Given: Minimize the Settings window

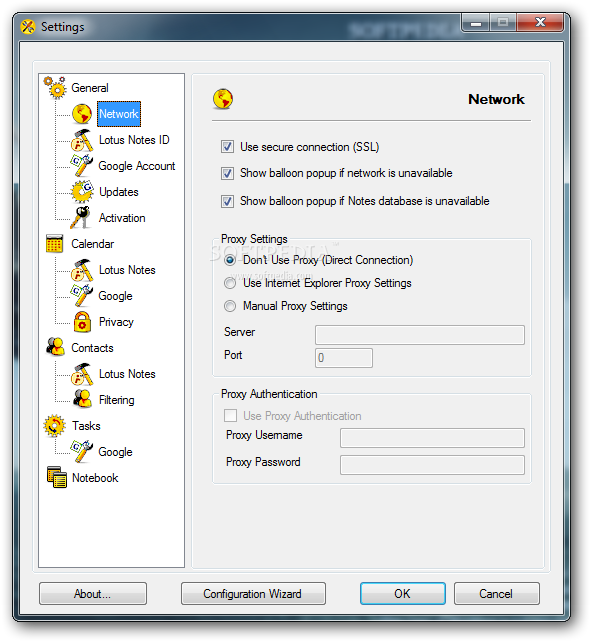Looking at the screenshot, I should [x=476, y=23].
